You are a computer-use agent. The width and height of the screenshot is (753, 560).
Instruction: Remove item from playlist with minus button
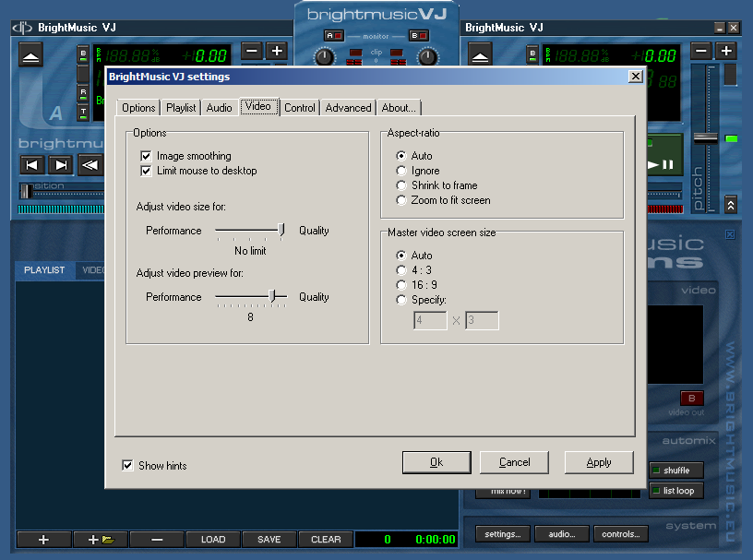157,540
